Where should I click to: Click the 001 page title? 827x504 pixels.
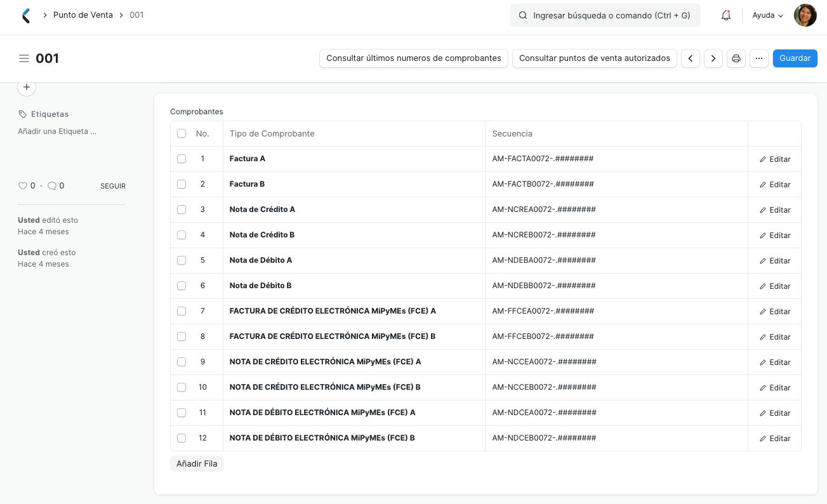(47, 58)
